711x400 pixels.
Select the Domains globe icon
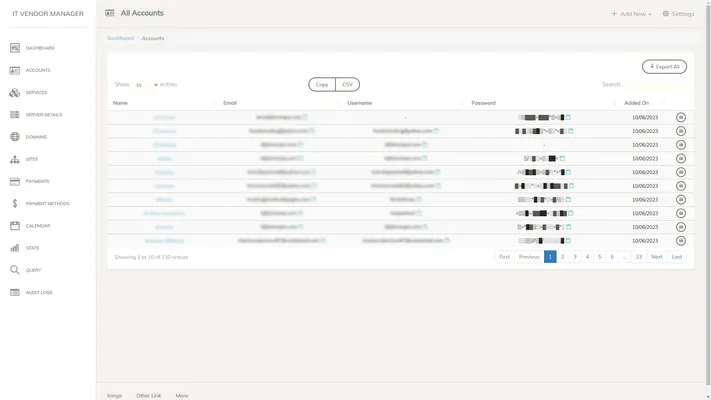[15, 137]
